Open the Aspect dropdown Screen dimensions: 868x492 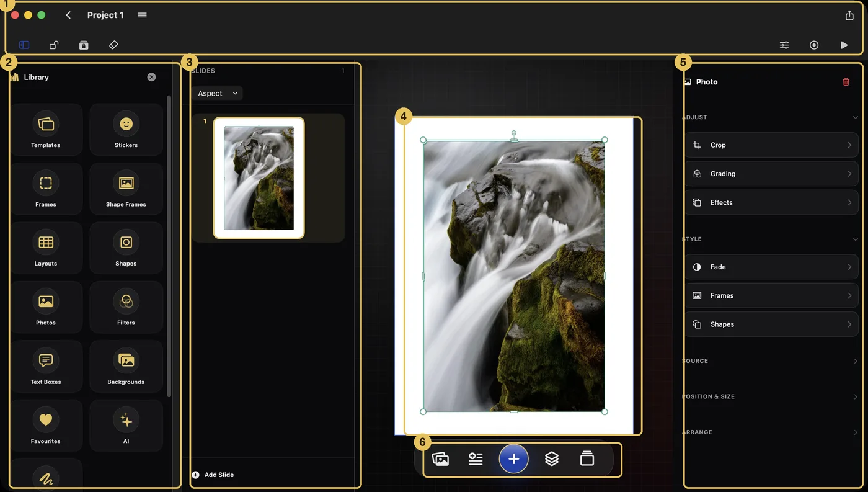coord(217,93)
